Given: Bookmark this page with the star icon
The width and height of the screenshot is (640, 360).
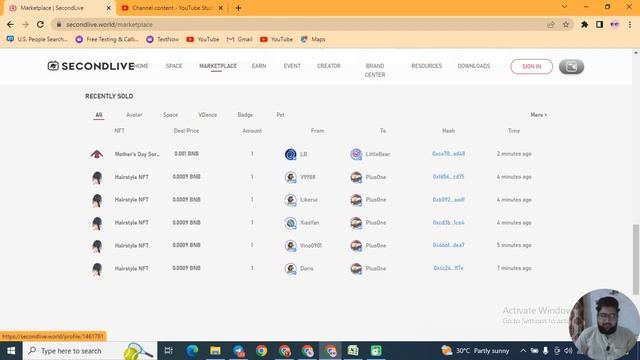Looking at the screenshot, I should [566, 24].
